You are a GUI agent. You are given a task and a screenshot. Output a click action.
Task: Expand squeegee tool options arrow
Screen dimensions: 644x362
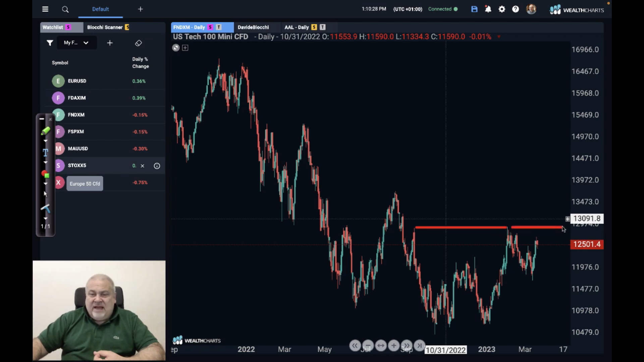[45, 219]
